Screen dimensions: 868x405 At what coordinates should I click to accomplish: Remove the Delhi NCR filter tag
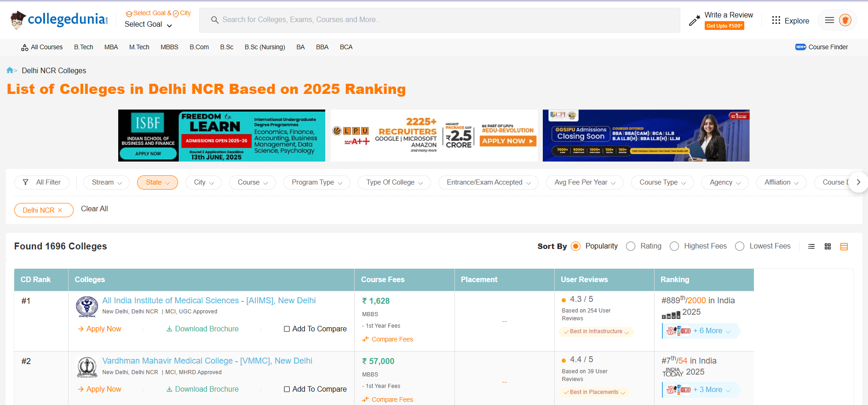click(60, 210)
